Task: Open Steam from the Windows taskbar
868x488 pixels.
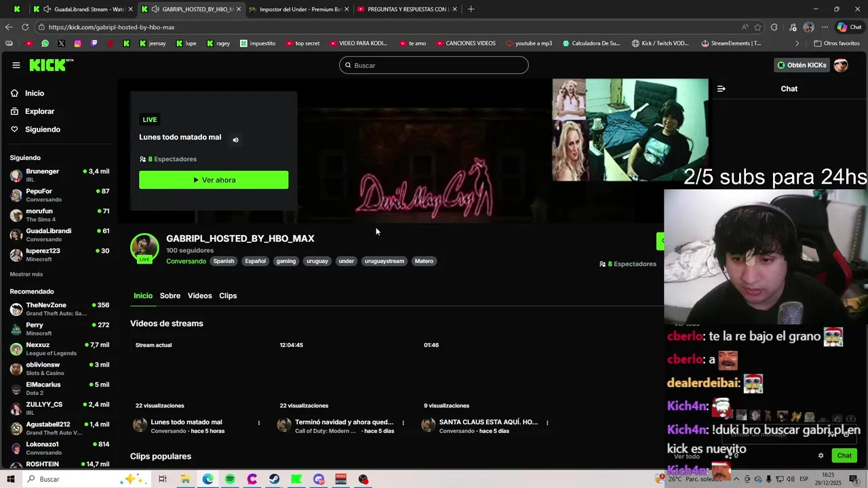Action: point(274,479)
